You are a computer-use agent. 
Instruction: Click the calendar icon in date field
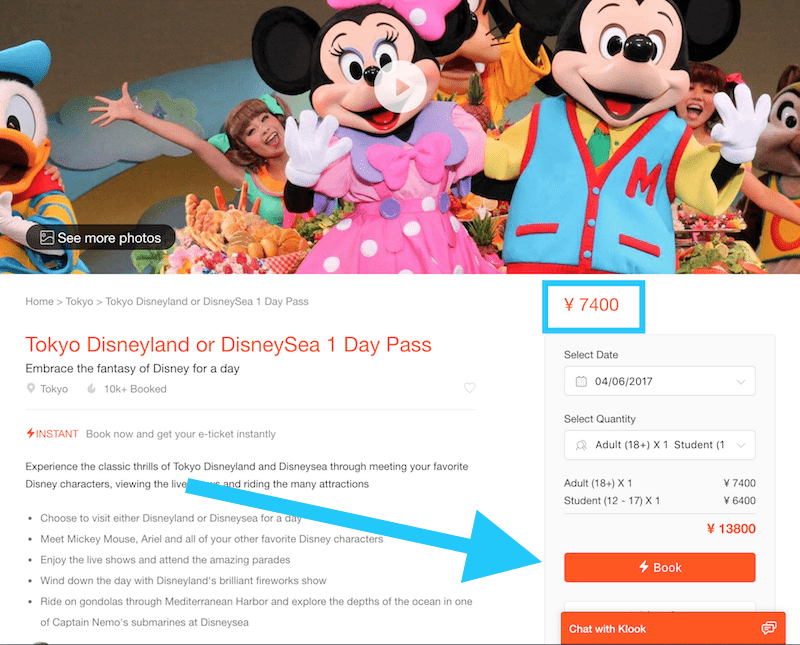pyautogui.click(x=581, y=381)
